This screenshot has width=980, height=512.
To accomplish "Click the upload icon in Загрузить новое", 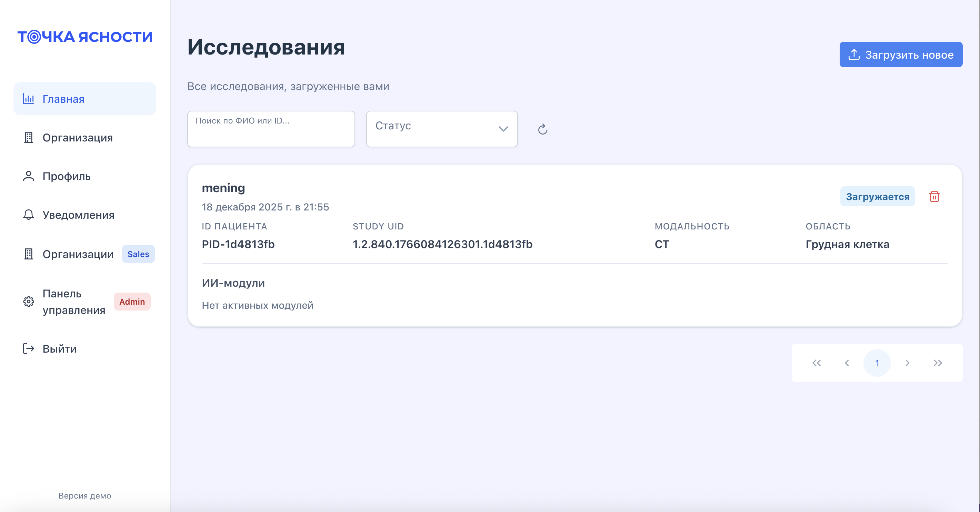I will pos(854,55).
